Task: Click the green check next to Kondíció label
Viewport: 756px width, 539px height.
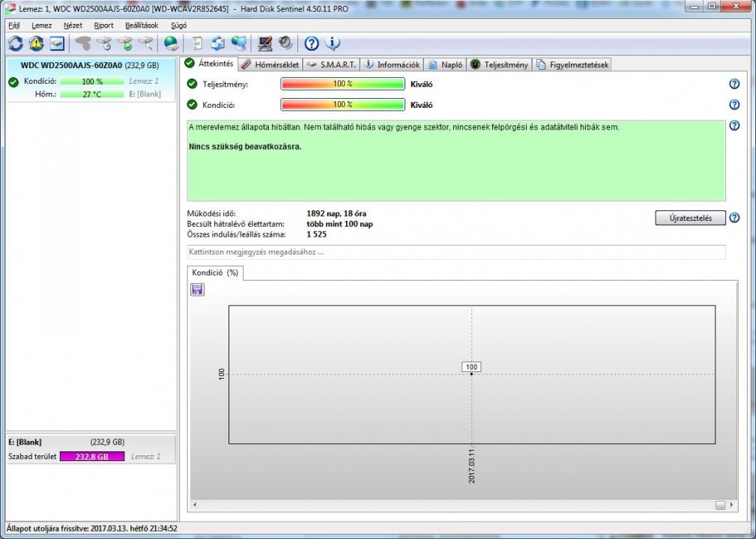Action: (192, 105)
